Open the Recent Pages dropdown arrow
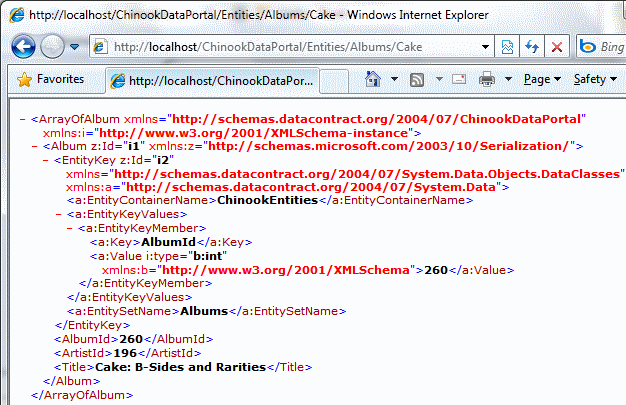The height and width of the screenshot is (405, 626). pyautogui.click(x=76, y=47)
